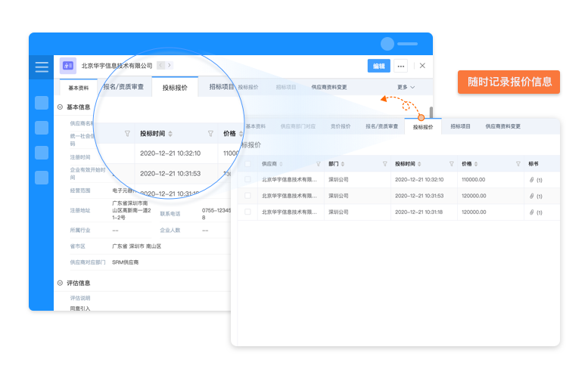The height and width of the screenshot is (378, 588).
Task: Front panel: select active 投标报价 tab
Action: [x=423, y=126]
